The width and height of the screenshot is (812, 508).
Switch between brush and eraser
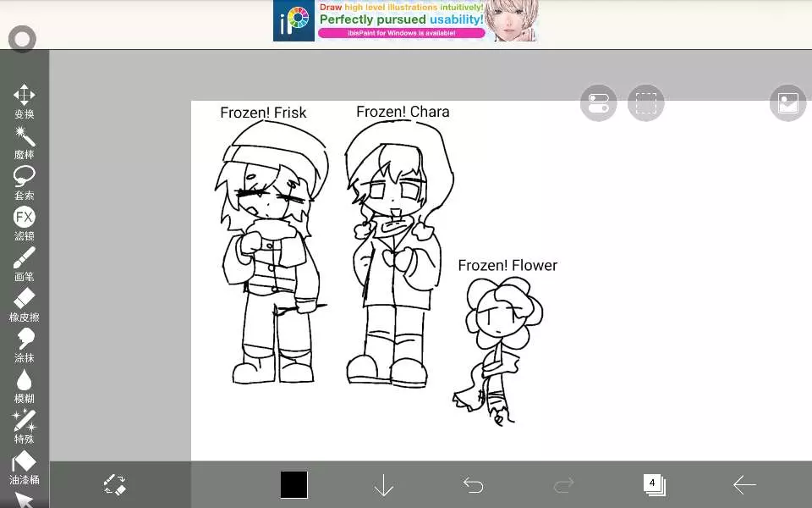(x=115, y=485)
